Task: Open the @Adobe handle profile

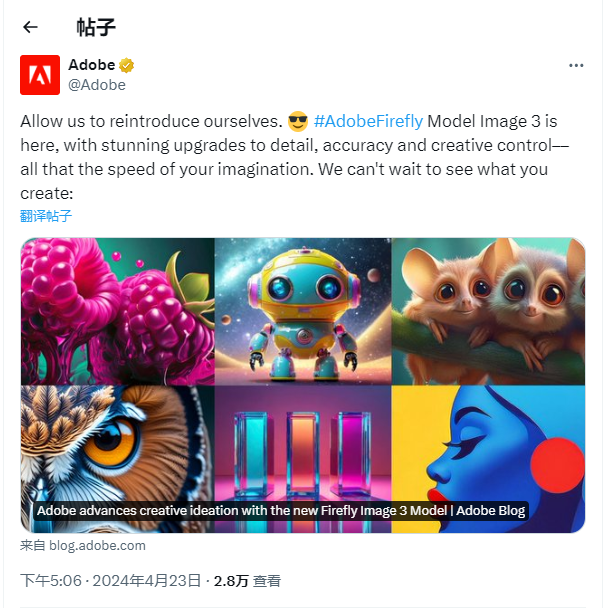Action: click(x=97, y=85)
